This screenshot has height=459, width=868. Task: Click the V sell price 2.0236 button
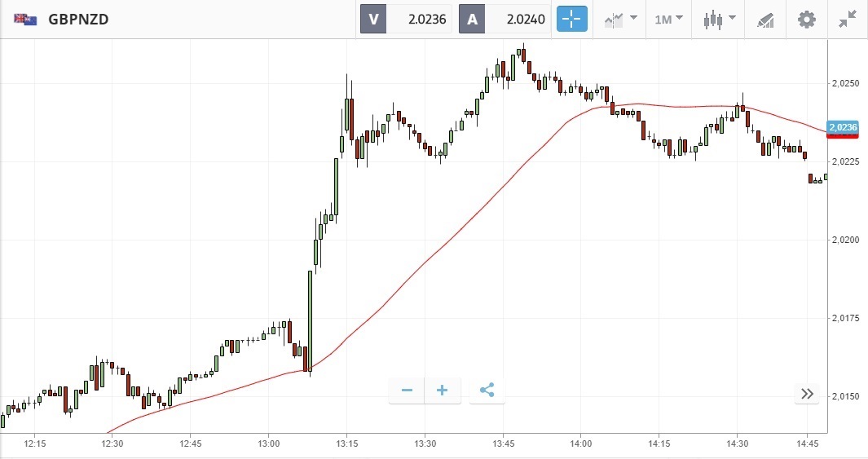click(x=406, y=19)
